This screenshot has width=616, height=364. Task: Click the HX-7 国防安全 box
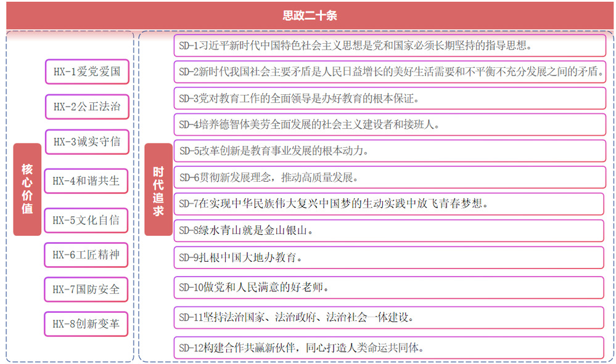point(86,289)
